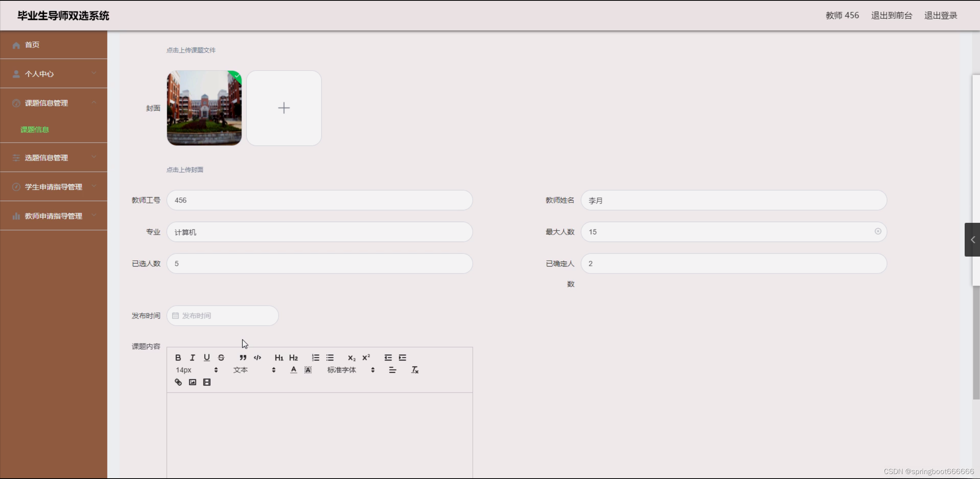Toggle Heading 1 format
This screenshot has width=980, height=479.
pos(279,357)
